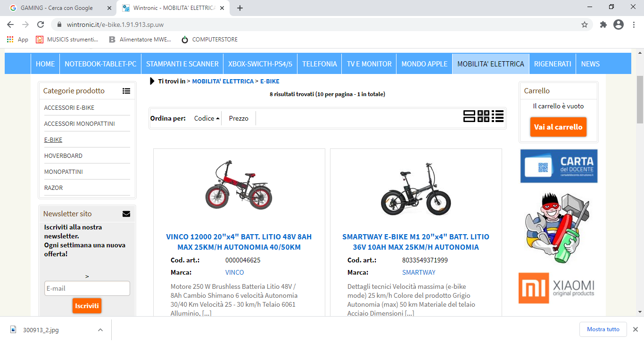This screenshot has height=343, width=644.
Task: Open the HOME menu item
Action: [x=45, y=64]
